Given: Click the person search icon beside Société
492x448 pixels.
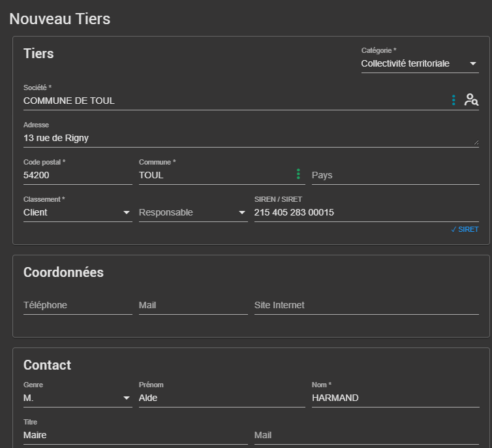Looking at the screenshot, I should (x=471, y=100).
